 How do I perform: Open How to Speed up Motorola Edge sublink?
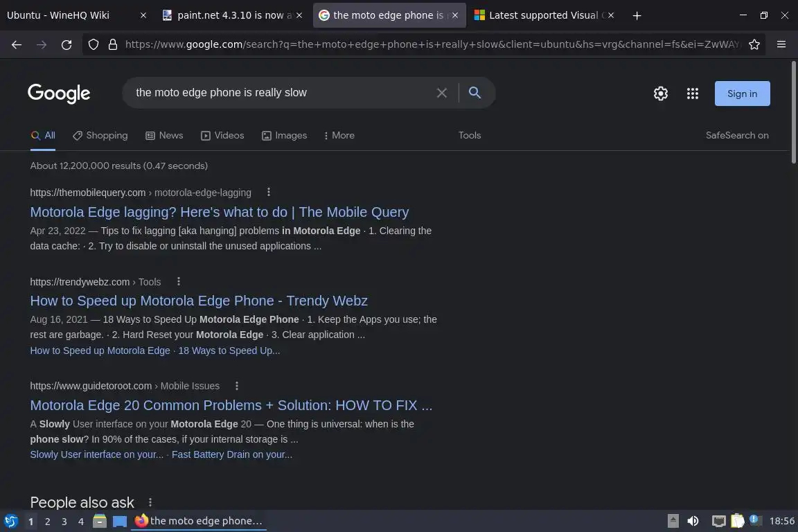coord(100,351)
